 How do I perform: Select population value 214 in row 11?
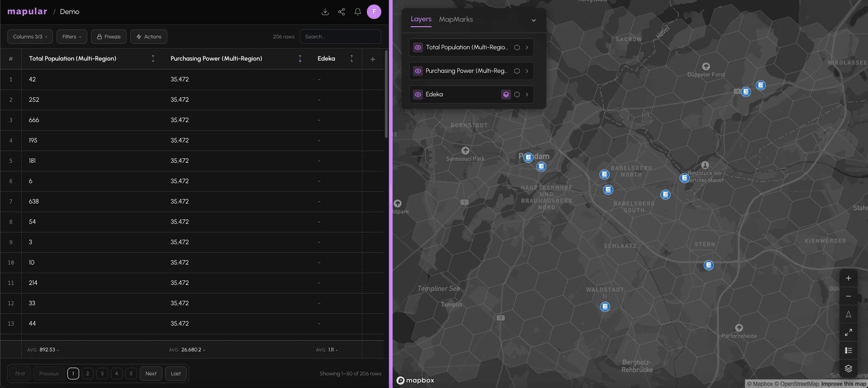click(33, 283)
